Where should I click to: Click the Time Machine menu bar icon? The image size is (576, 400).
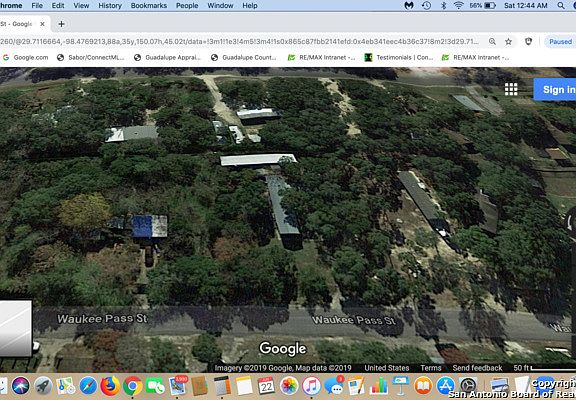click(x=426, y=6)
